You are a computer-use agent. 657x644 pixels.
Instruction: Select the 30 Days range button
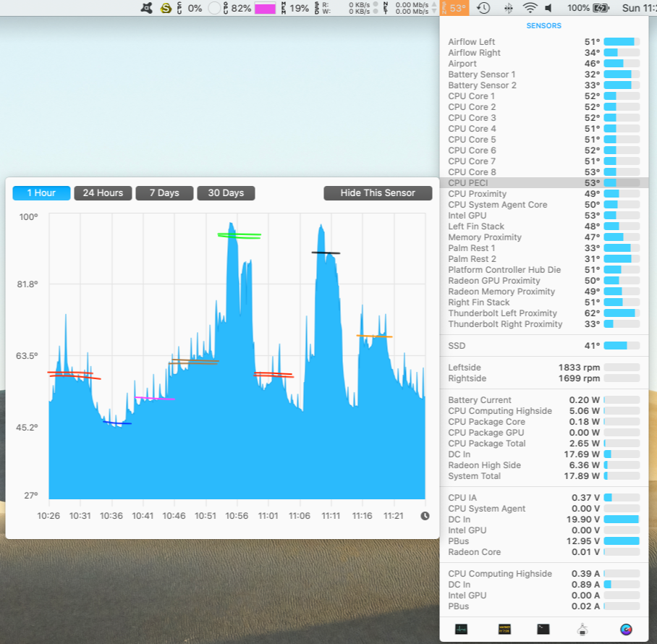[225, 193]
